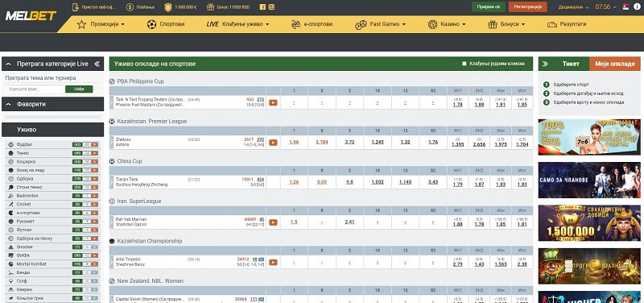
Task: Select odds 5.05 draw in China Cup
Action: (x=321, y=182)
